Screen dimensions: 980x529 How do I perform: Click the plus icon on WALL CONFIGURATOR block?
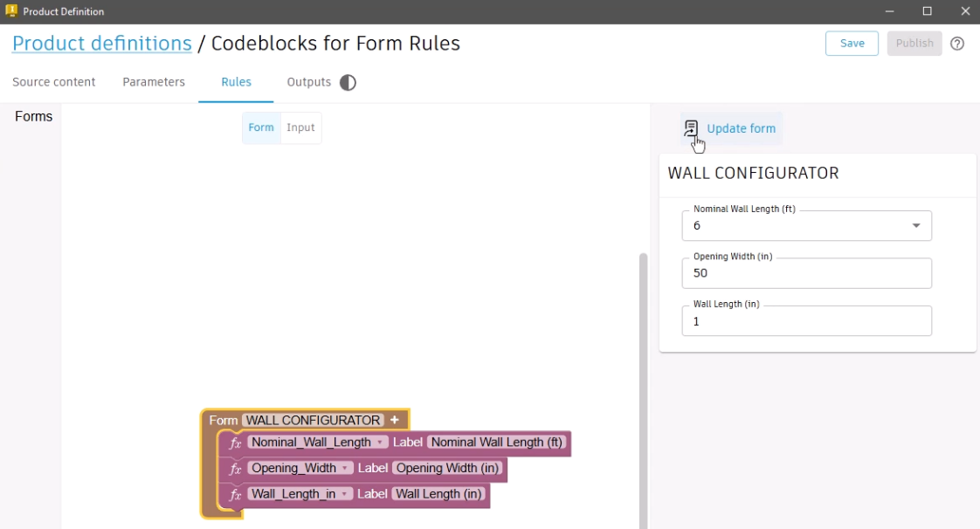pos(395,420)
